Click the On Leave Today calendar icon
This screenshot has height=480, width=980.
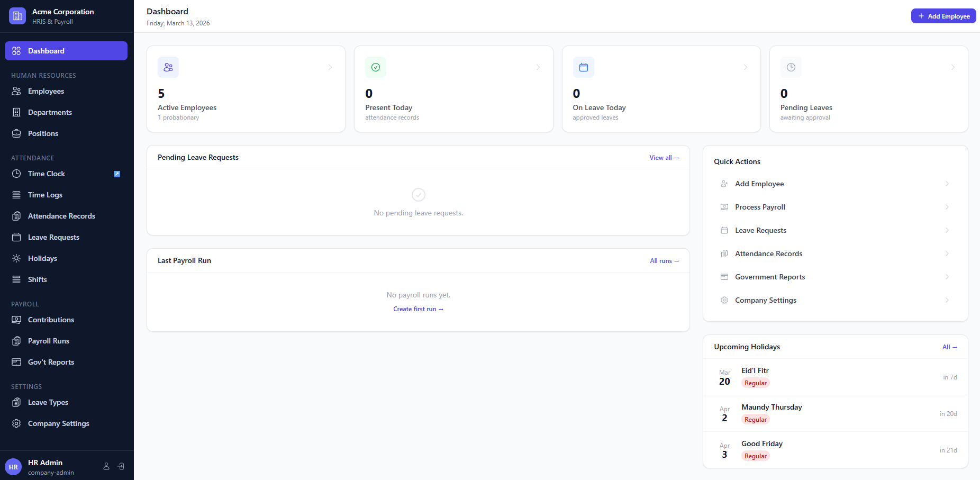pos(583,67)
